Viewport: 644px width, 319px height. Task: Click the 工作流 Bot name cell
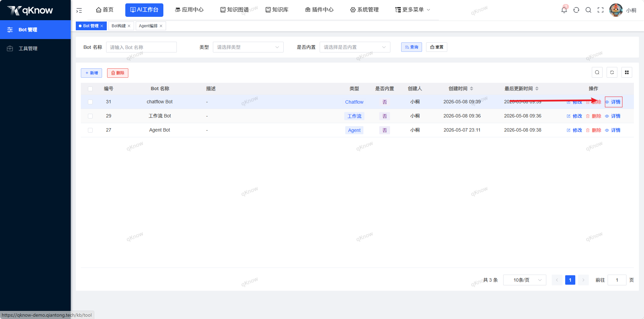click(x=160, y=116)
